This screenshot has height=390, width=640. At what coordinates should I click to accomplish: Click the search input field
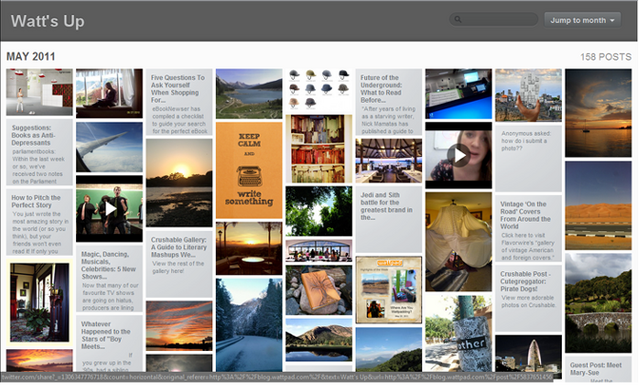(x=493, y=20)
